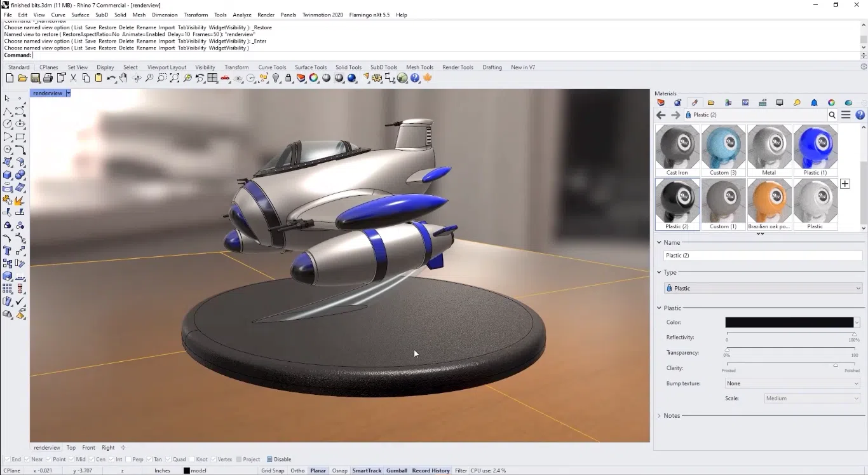Viewport: 868px width, 475px height.
Task: Select the Zoom tool in the top toolbar
Action: (x=149, y=78)
